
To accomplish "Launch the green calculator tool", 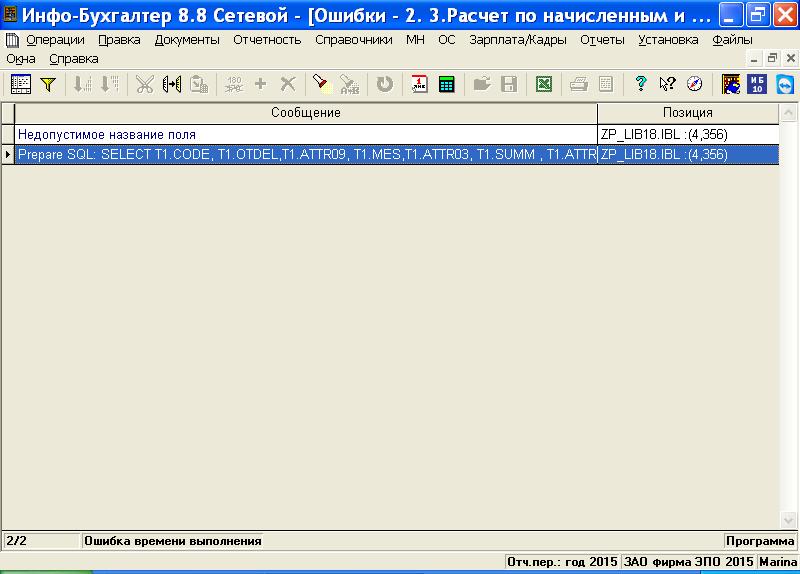I will coord(446,85).
